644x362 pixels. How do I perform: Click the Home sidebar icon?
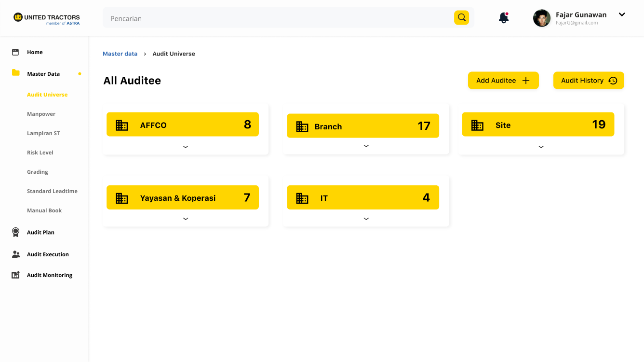tap(15, 52)
